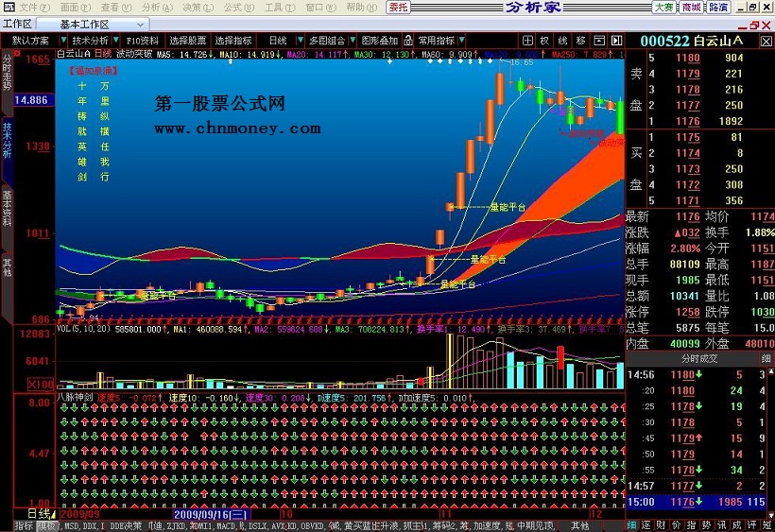This screenshot has height=532, width=775.
Task: Select the 指标 tab at bottom left
Action: click(24, 526)
